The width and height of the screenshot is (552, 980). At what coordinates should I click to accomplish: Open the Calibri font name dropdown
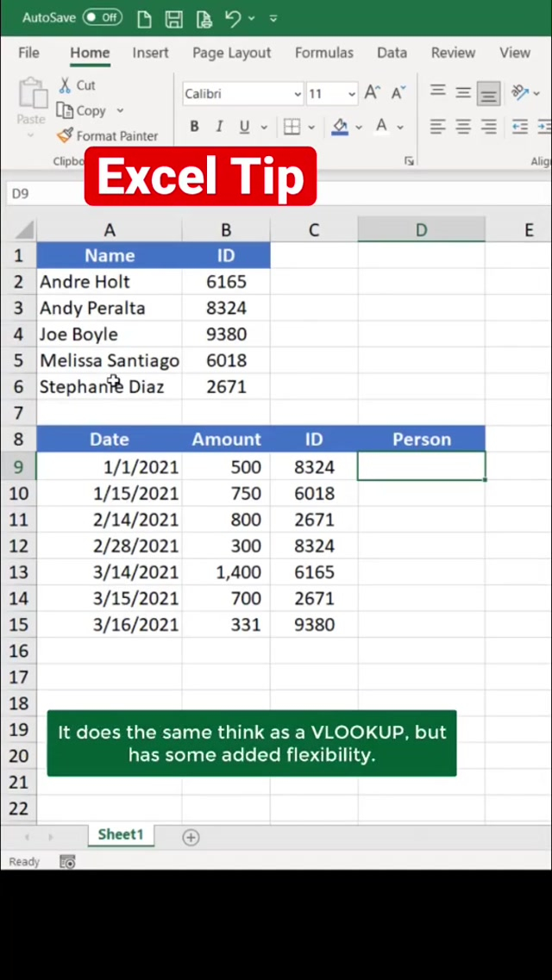(298, 94)
